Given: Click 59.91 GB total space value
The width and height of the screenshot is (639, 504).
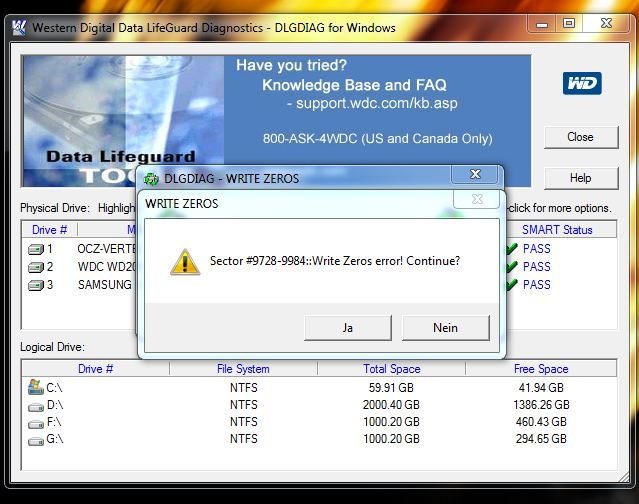Looking at the screenshot, I should [x=391, y=387].
